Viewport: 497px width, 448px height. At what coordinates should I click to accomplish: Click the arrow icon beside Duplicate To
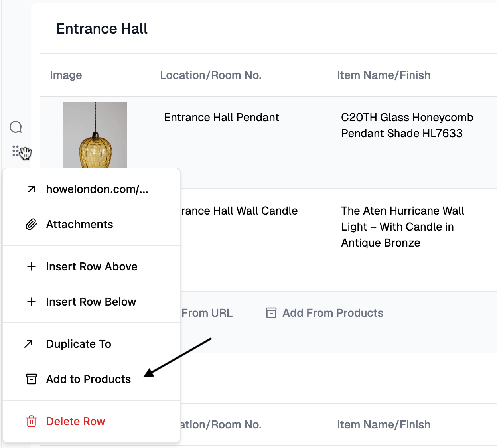(28, 344)
